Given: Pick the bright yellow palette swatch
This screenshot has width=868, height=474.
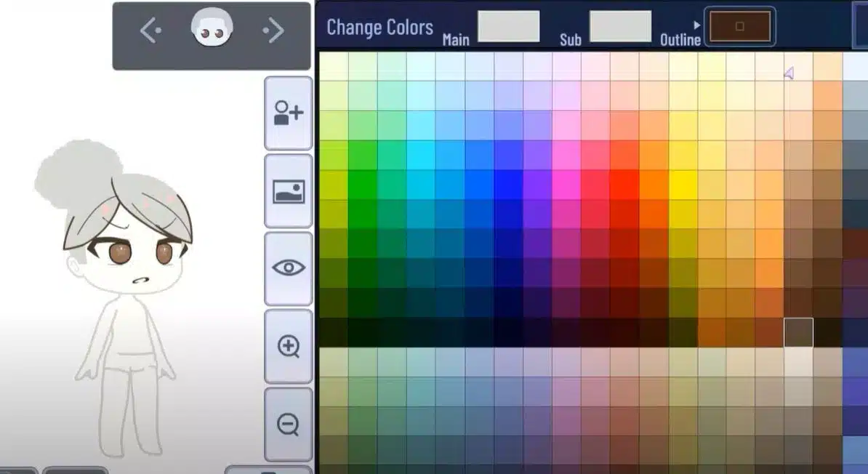Looking at the screenshot, I should pos(683,184).
